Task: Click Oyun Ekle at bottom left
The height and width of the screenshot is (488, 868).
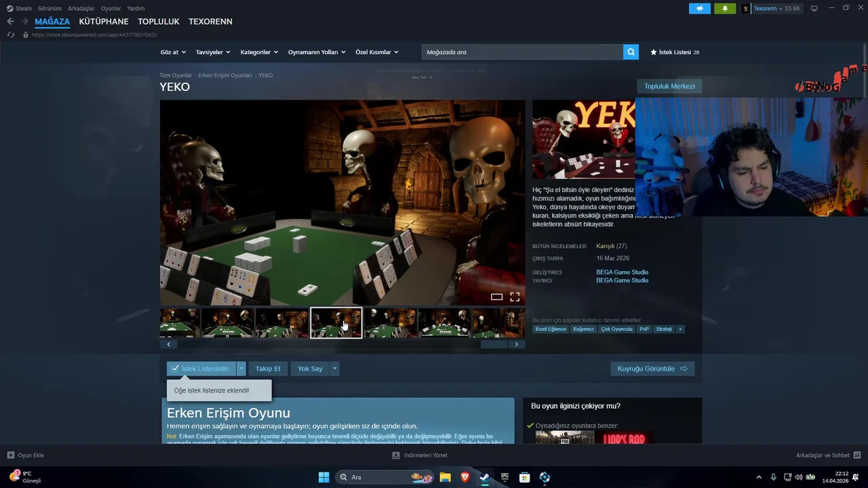Action: click(x=26, y=455)
